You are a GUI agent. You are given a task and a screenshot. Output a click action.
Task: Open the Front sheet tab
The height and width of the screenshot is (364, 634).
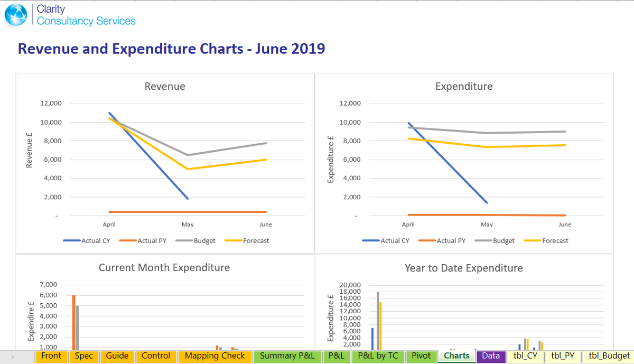coord(51,356)
